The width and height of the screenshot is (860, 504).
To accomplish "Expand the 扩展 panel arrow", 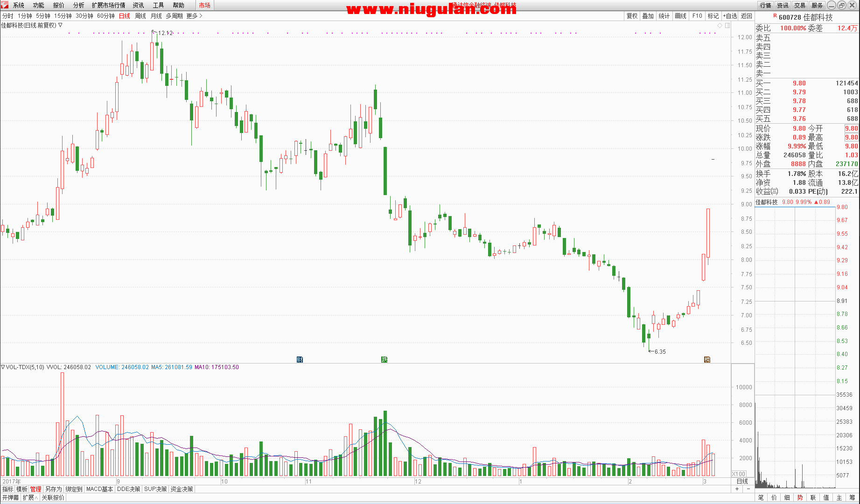I will 36,498.
